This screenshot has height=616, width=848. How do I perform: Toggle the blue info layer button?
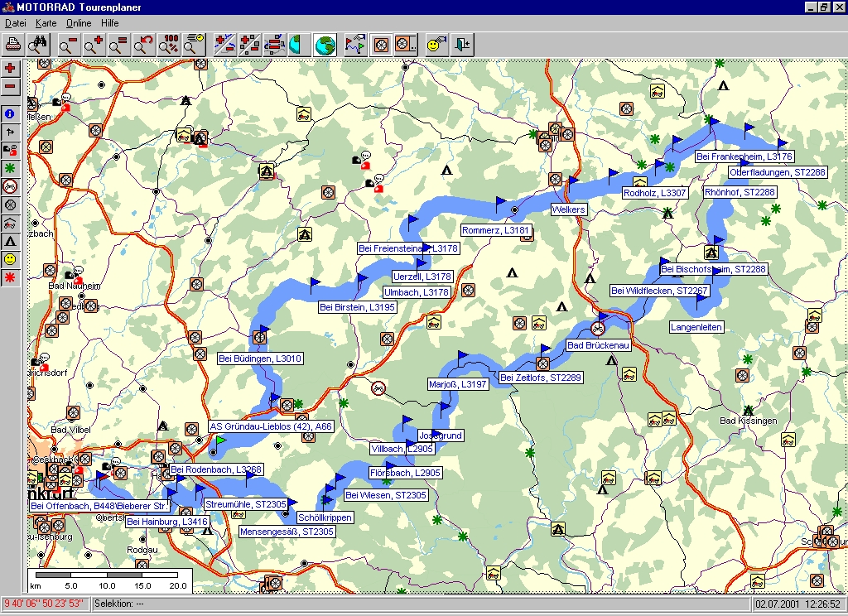(10, 113)
